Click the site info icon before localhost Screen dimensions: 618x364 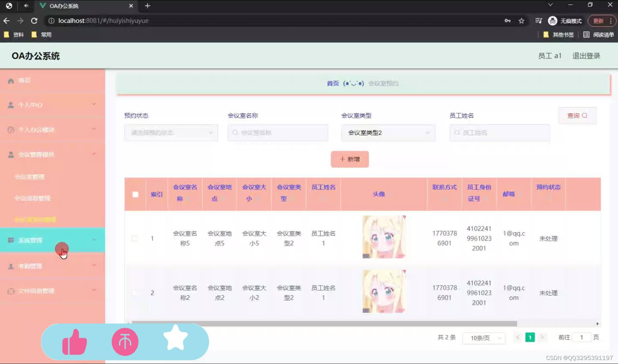(51, 21)
